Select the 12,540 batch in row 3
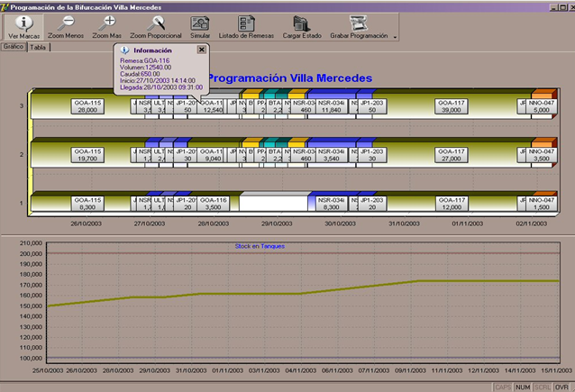The image size is (575, 392). click(212, 106)
